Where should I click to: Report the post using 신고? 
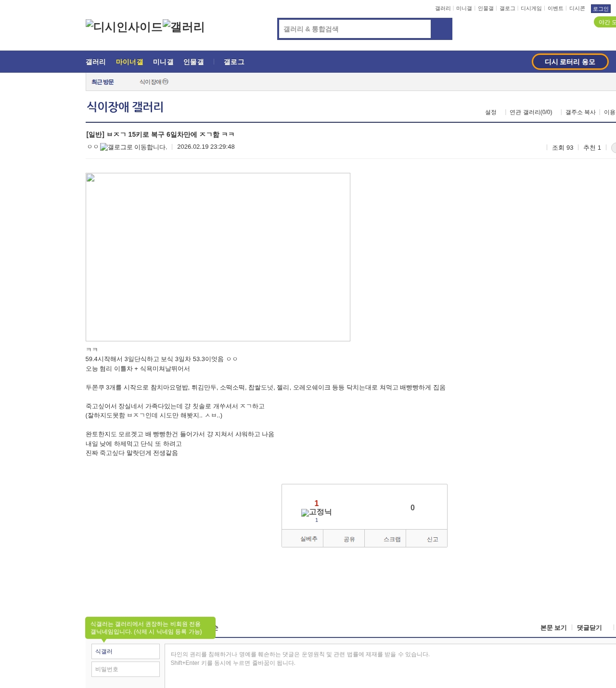tap(433, 538)
